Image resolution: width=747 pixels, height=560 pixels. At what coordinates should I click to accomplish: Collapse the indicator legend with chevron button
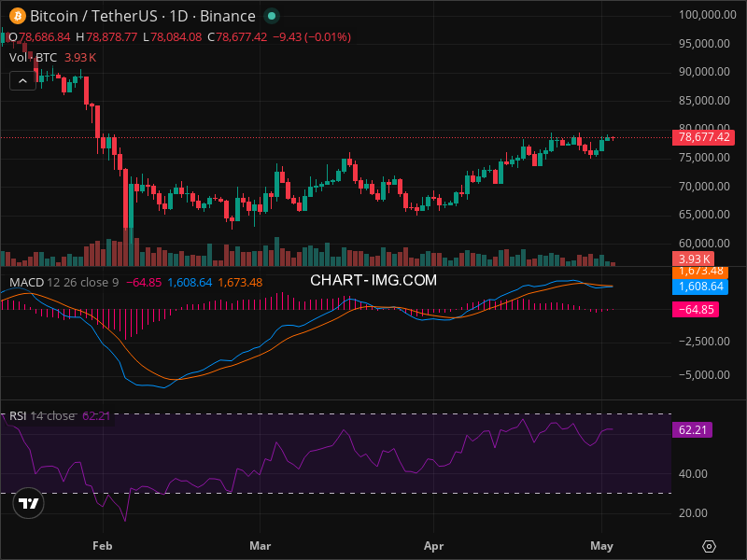tap(22, 81)
